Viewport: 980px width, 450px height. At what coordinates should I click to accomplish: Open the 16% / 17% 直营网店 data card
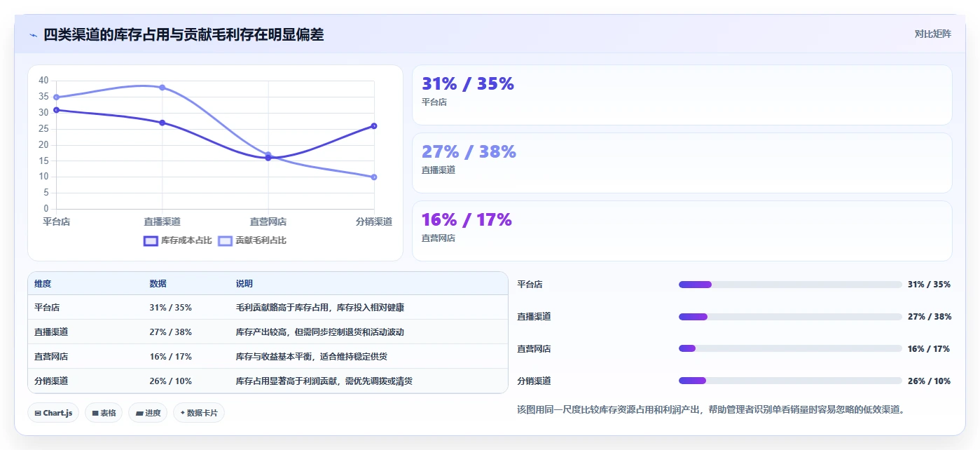(682, 231)
